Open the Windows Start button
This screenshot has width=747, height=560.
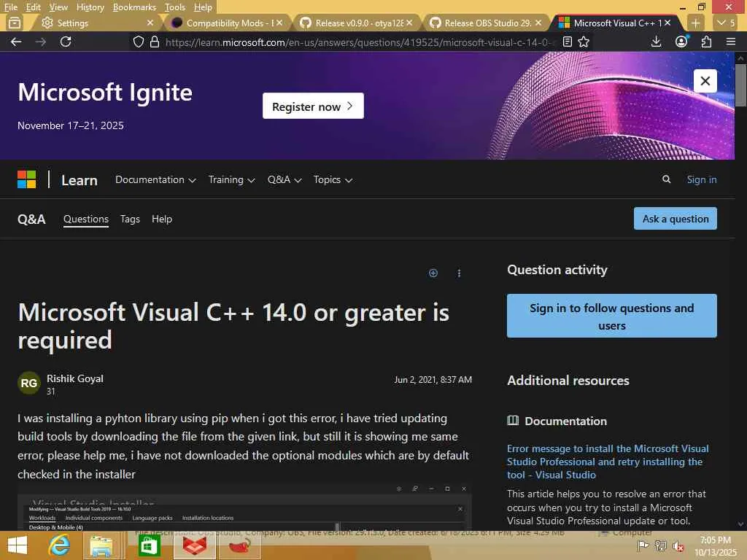tap(18, 545)
